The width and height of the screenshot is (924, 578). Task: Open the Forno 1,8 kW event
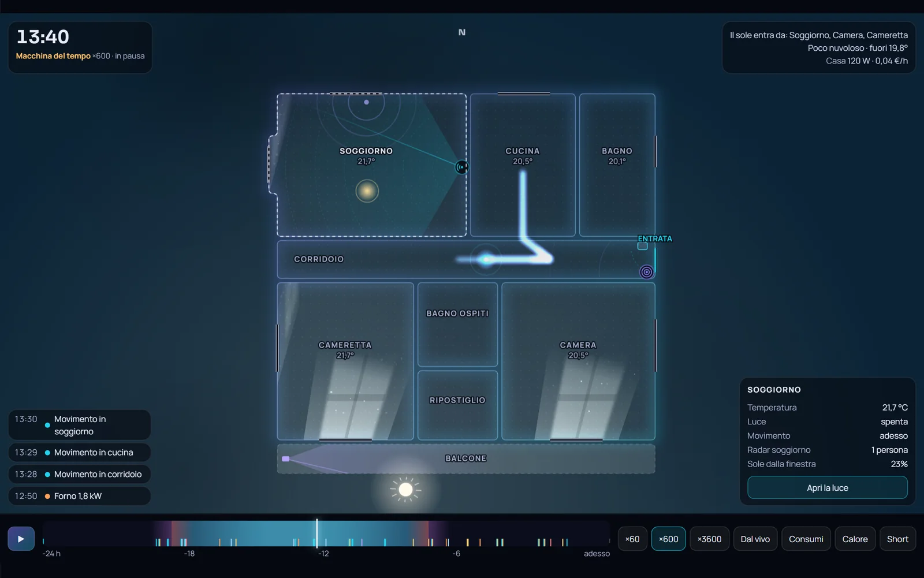79,496
